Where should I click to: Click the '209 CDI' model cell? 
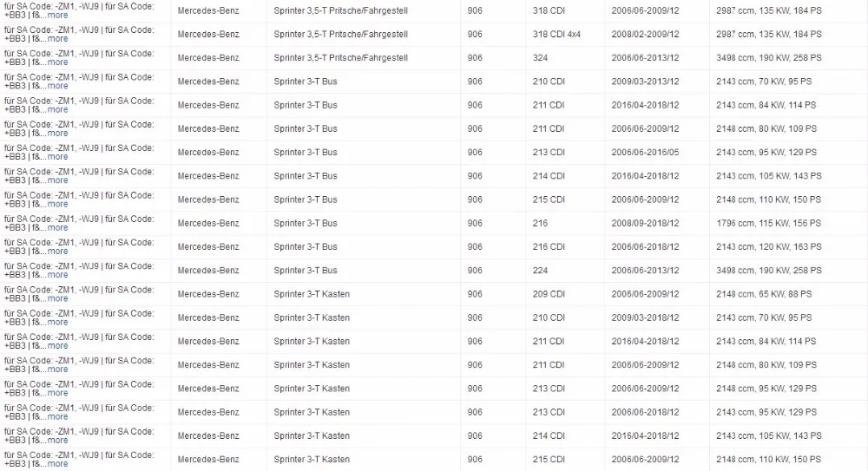coord(549,294)
